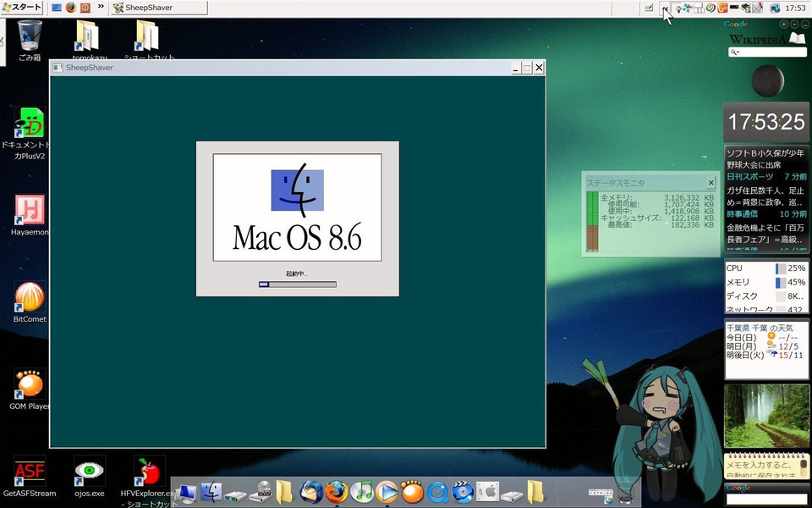The height and width of the screenshot is (508, 812).
Task: Click the 明後日(火) forecast row
Action: (x=765, y=355)
